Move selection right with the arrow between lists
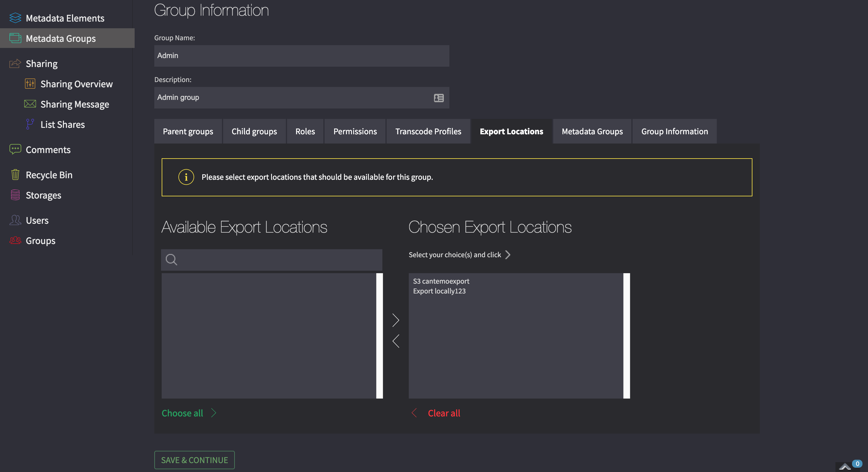Image resolution: width=868 pixels, height=472 pixels. tap(396, 320)
